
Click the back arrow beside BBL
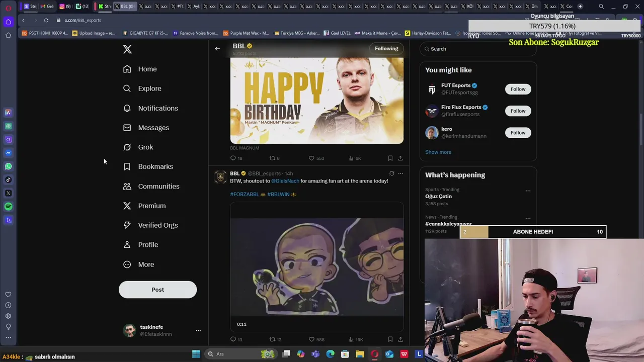pyautogui.click(x=217, y=49)
